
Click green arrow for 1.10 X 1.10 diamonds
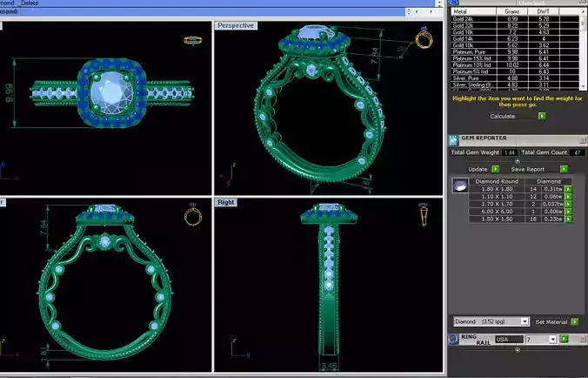pos(568,197)
